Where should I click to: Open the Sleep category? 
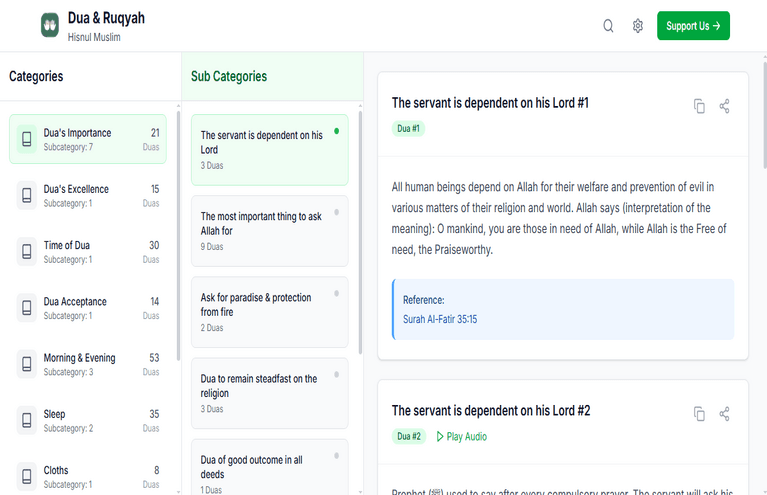point(88,420)
